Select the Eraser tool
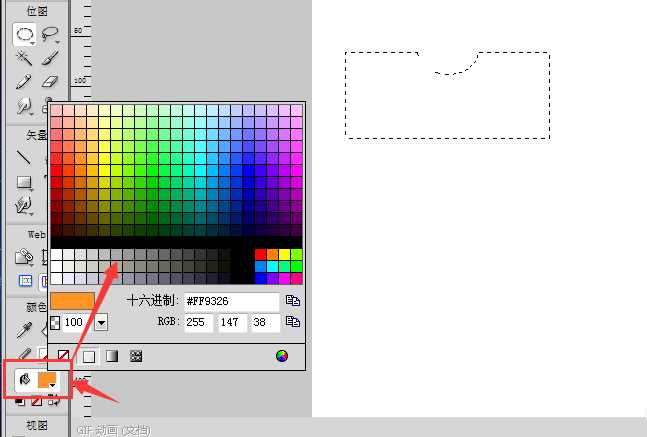This screenshot has width=647, height=437. point(50,82)
